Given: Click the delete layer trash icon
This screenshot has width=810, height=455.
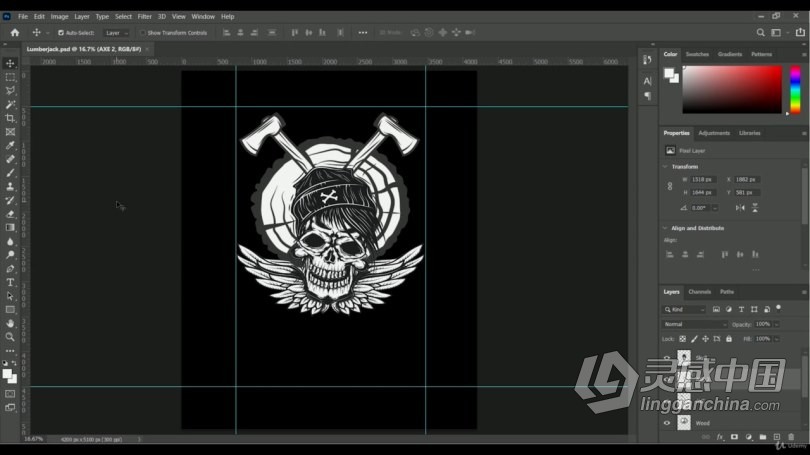Looking at the screenshot, I should (791, 437).
